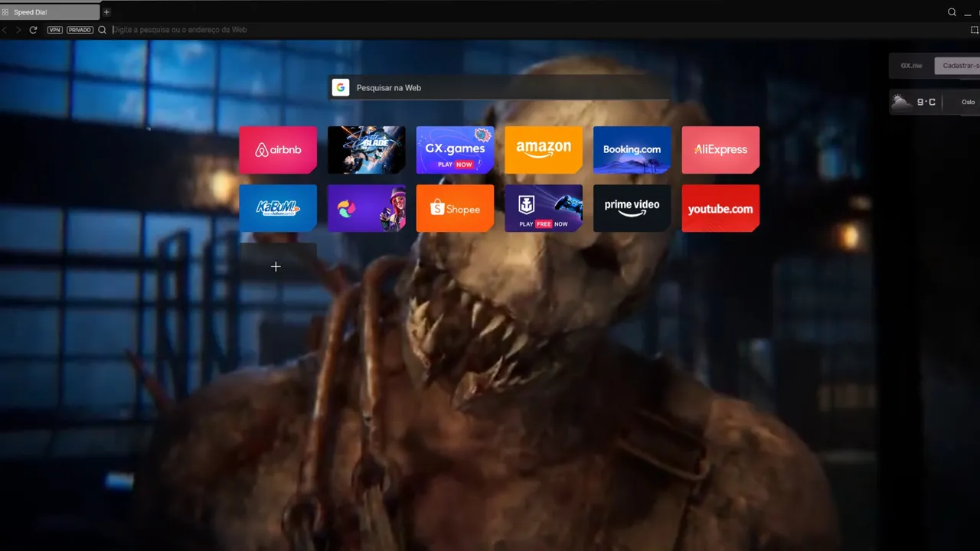Viewport: 980px width, 551px height.
Task: Open the Amazon speed dial tile
Action: point(544,150)
